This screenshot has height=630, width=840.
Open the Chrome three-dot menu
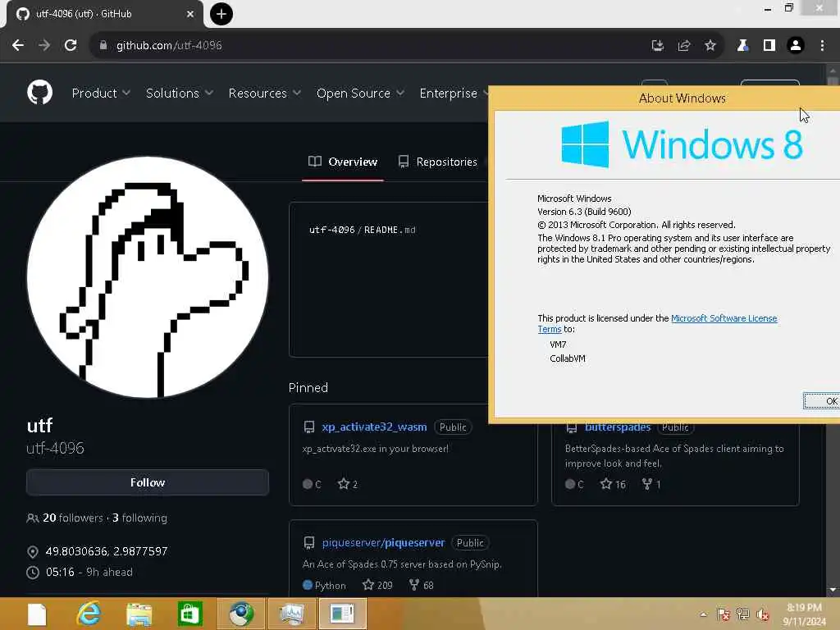click(822, 46)
